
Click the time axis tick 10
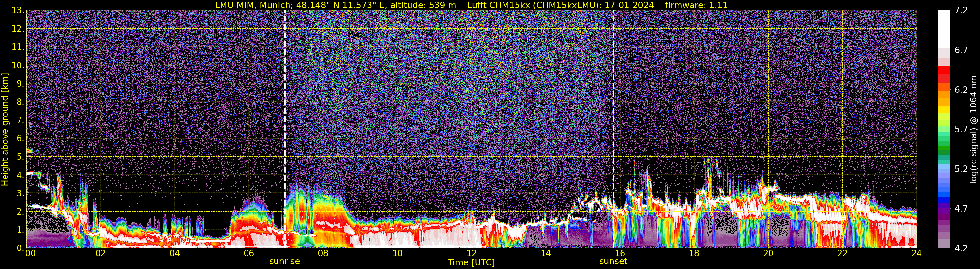tap(397, 253)
